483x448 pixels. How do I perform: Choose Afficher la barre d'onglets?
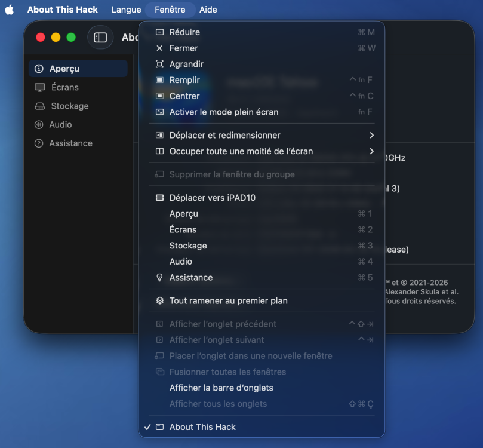tap(262, 388)
